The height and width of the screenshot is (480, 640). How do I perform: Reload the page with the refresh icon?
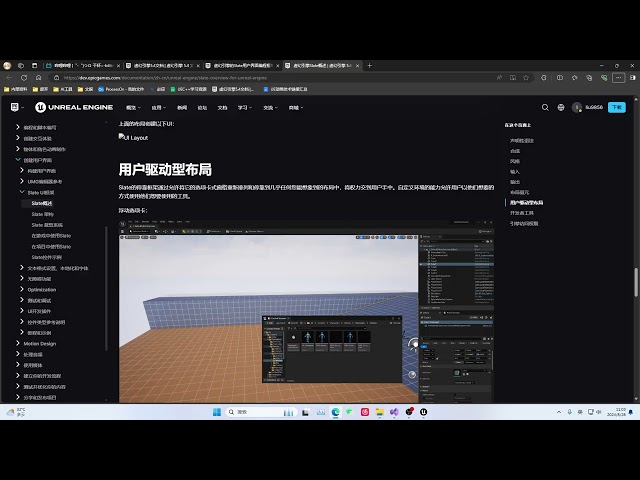pyautogui.click(x=24, y=78)
